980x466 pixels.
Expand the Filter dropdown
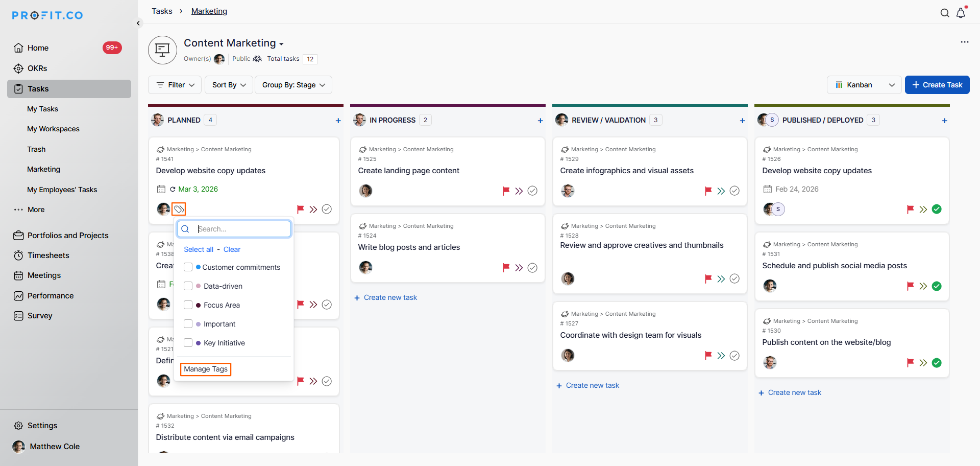pos(176,85)
